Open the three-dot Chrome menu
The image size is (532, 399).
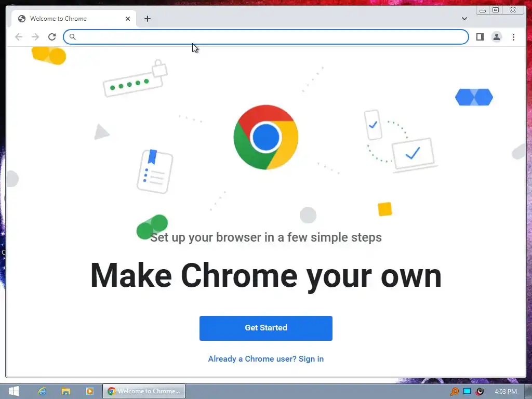point(513,37)
